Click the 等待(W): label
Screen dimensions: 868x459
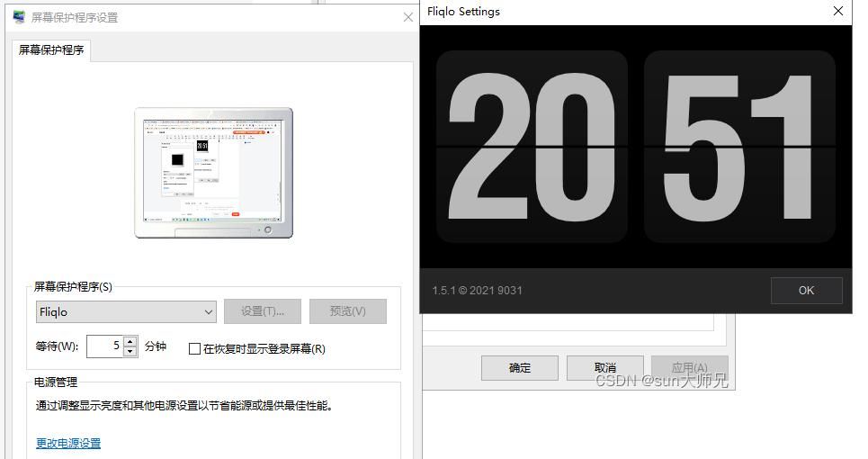(x=57, y=346)
